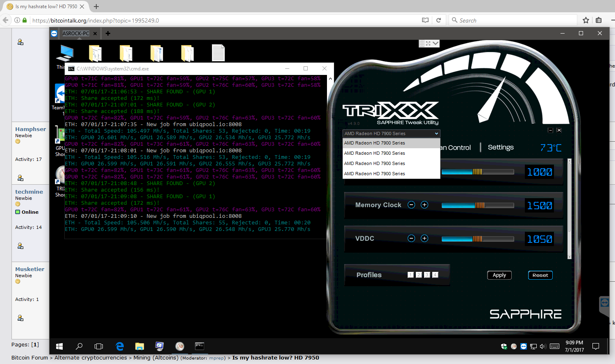This screenshot has height=364, width=615.
Task: Switch to the Settings tab in TRIXX
Action: coord(501,147)
